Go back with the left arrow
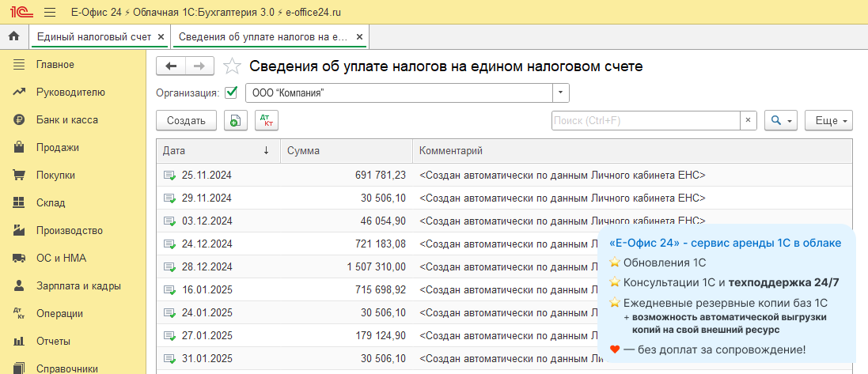Image resolution: width=868 pixels, height=374 pixels. [171, 66]
